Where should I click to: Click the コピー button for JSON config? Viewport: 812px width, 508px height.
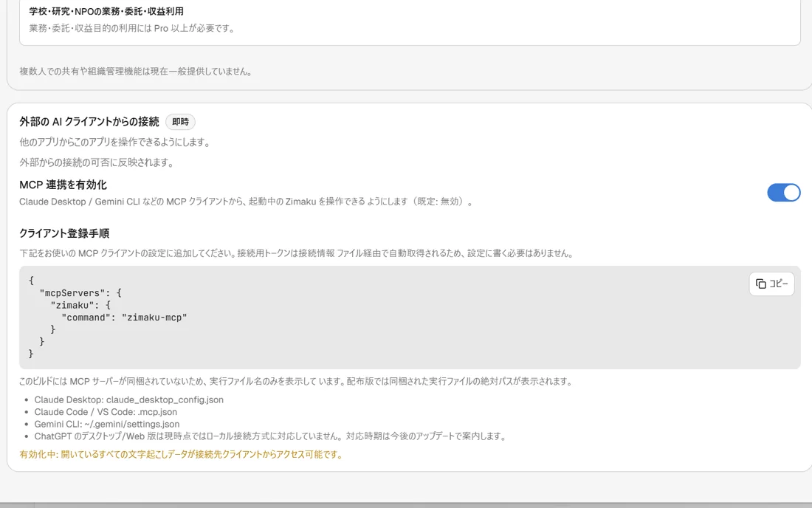coord(771,284)
